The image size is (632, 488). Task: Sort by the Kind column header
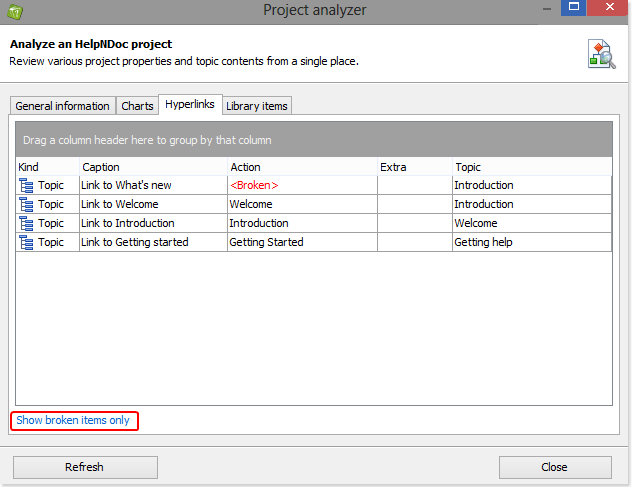click(48, 167)
